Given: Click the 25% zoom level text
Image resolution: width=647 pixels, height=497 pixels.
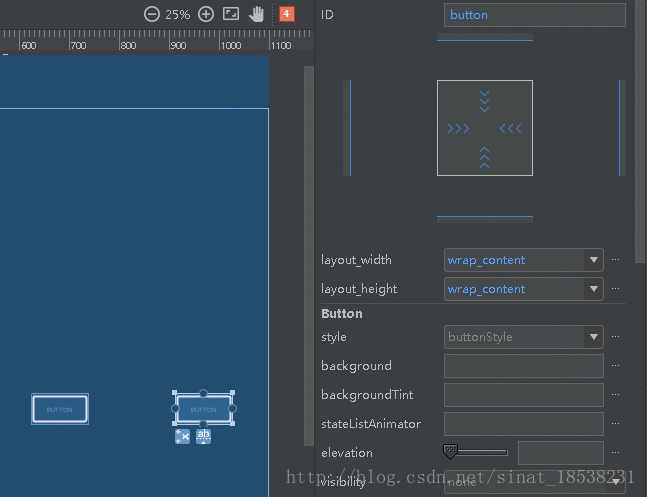Looking at the screenshot, I should click(x=178, y=15).
